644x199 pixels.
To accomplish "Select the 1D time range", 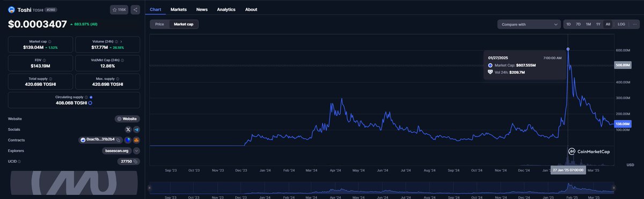I will [568, 24].
